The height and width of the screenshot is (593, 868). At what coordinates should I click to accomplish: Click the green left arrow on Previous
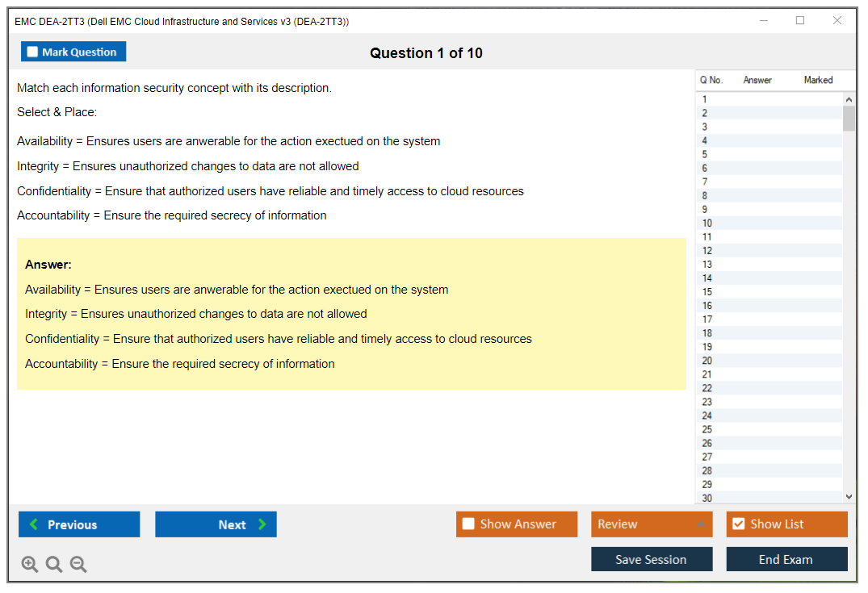[x=34, y=524]
